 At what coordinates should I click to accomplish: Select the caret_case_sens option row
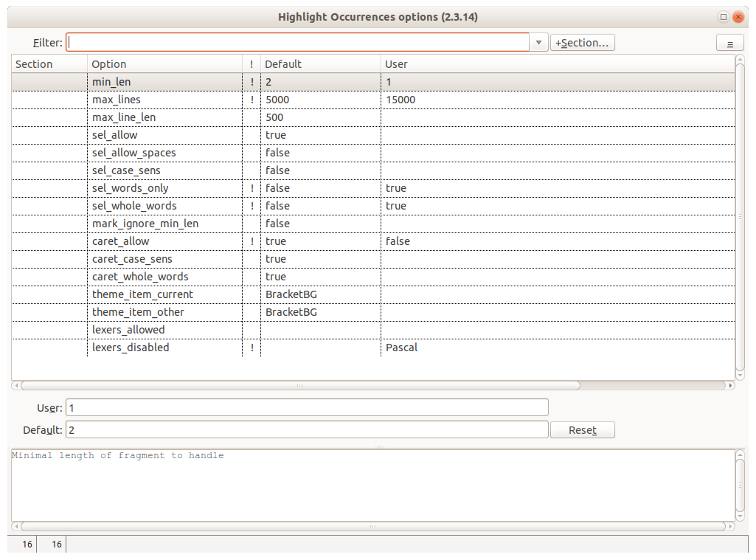373,259
